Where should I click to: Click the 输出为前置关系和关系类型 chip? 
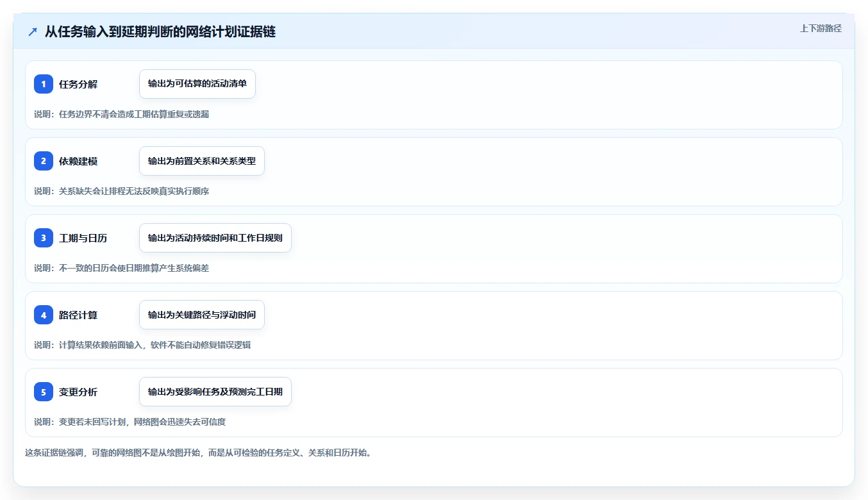[x=202, y=161]
